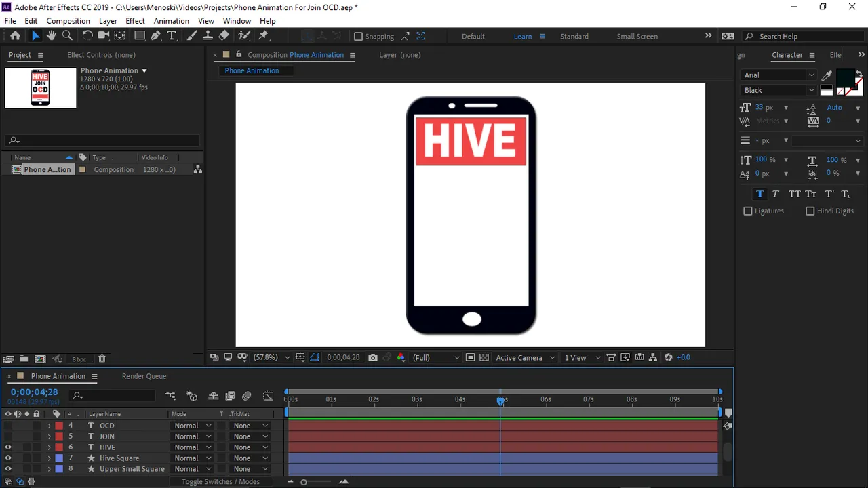Show the OCD layer via eye column
Image resolution: width=868 pixels, height=488 pixels.
(x=8, y=426)
